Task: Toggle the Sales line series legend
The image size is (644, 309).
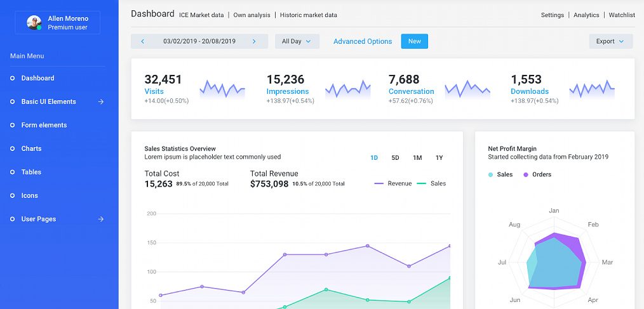Action: (x=431, y=183)
